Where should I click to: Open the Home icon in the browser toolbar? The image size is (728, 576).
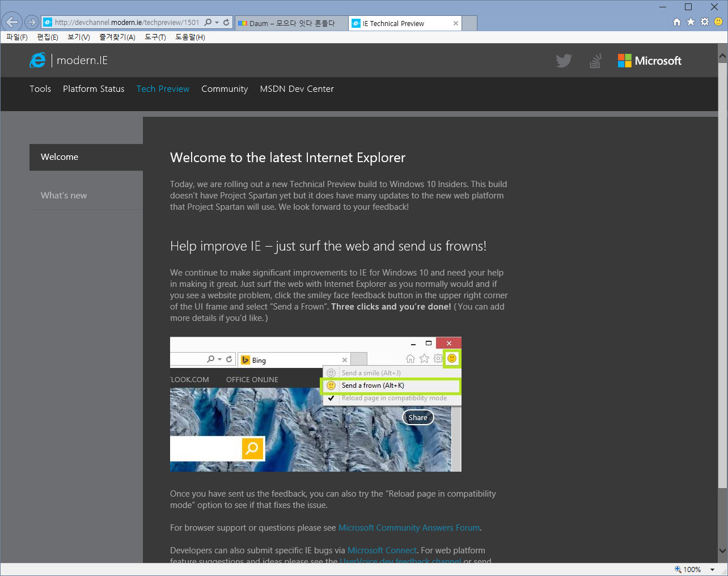click(676, 22)
